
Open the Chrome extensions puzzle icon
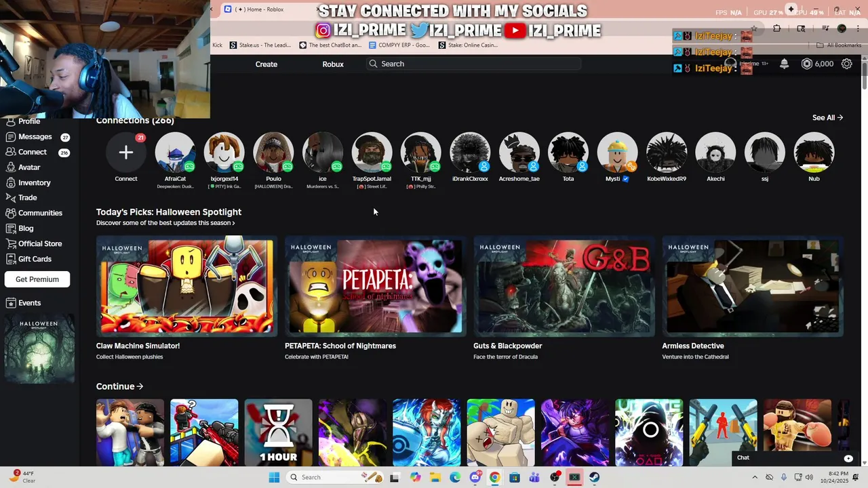point(776,28)
